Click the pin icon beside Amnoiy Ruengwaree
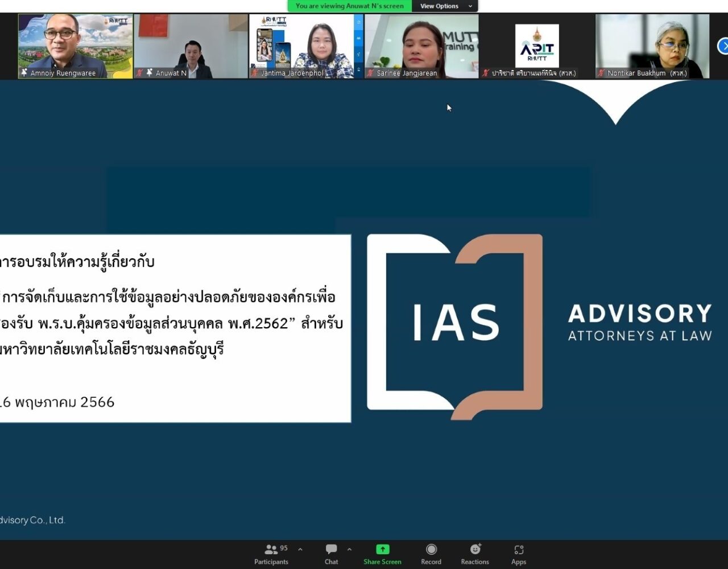Viewport: 728px width, 569px height. 24,73
